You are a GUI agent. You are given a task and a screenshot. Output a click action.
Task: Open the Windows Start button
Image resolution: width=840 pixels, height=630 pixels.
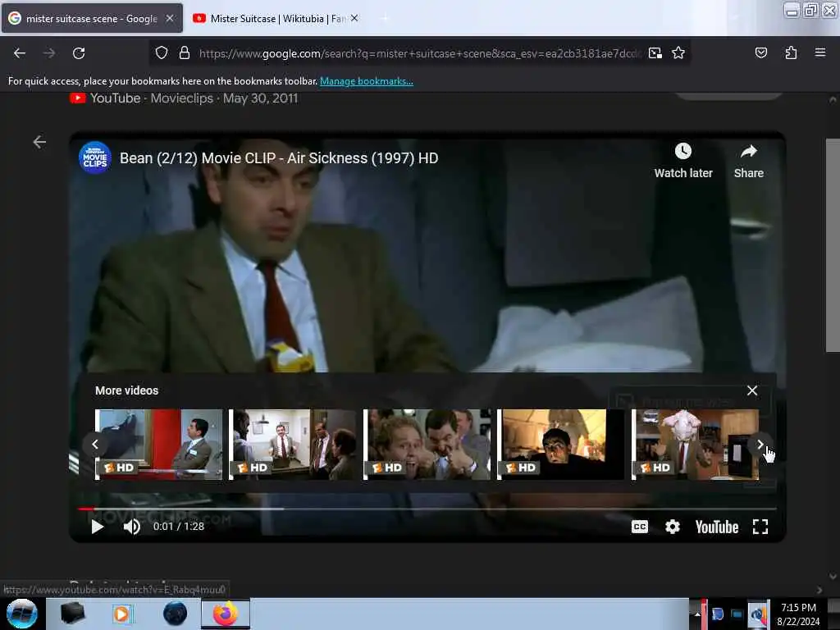tap(22, 614)
